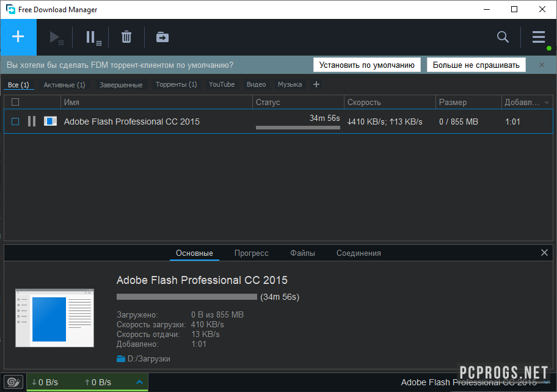This screenshot has height=392, width=557.
Task: Click the move-to-folder toolbar icon
Action: pyautogui.click(x=162, y=37)
